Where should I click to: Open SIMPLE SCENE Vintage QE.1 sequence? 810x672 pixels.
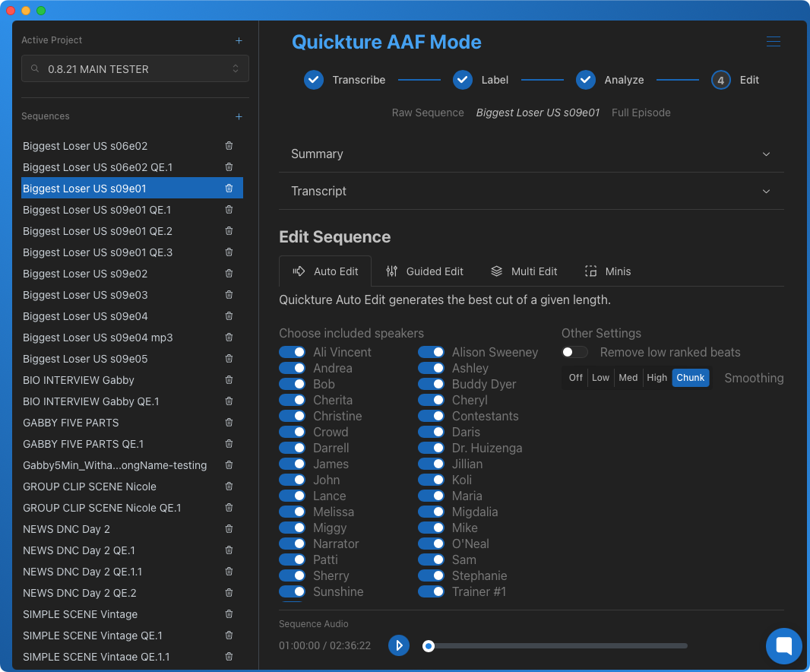[x=131, y=636]
